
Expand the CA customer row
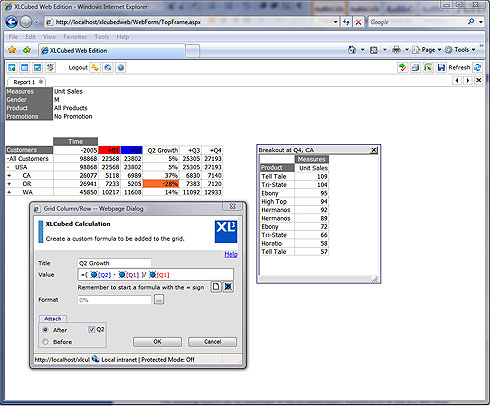coord(9,175)
